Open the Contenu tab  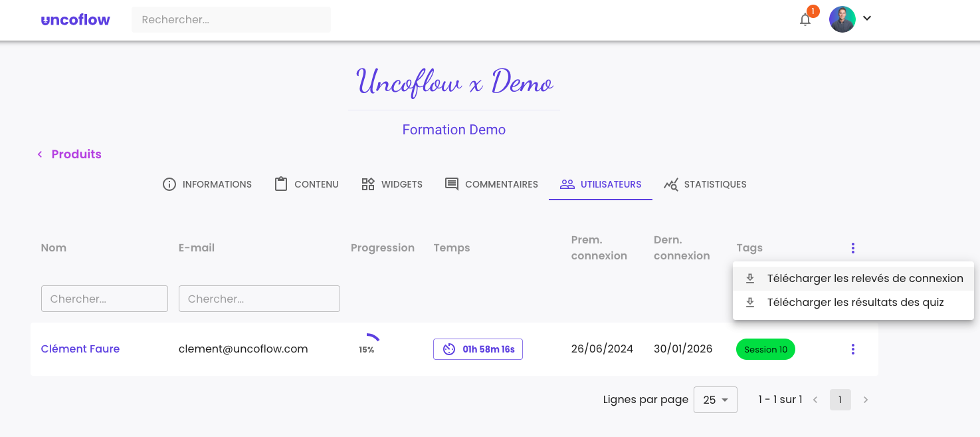pos(306,184)
